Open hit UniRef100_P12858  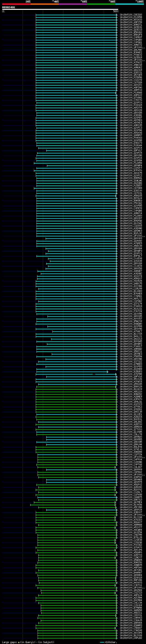coord(131,17)
